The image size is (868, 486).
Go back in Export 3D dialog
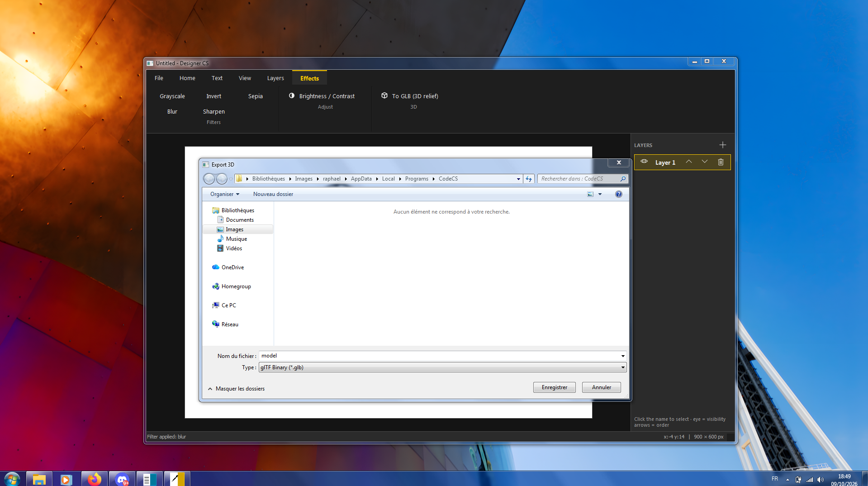209,179
